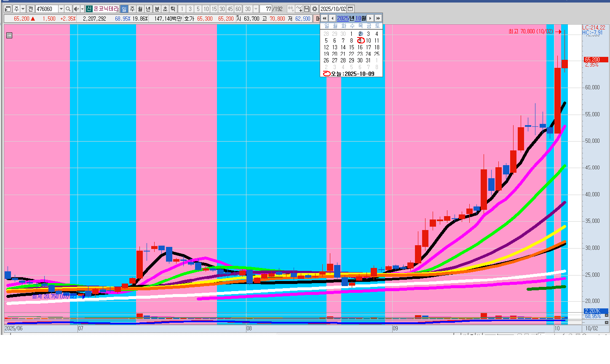Click the green 신 badge button
Image resolution: width=610 pixels, height=364 pixels.
coord(89,9)
